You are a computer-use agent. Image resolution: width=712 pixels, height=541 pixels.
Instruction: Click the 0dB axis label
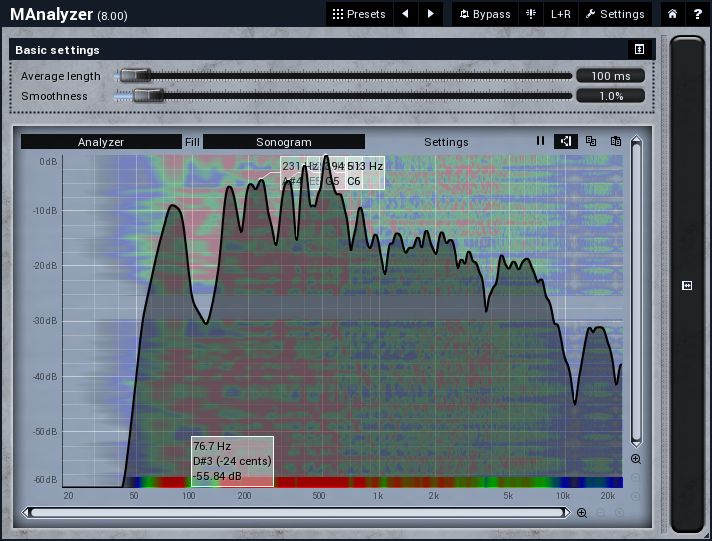pyautogui.click(x=48, y=162)
